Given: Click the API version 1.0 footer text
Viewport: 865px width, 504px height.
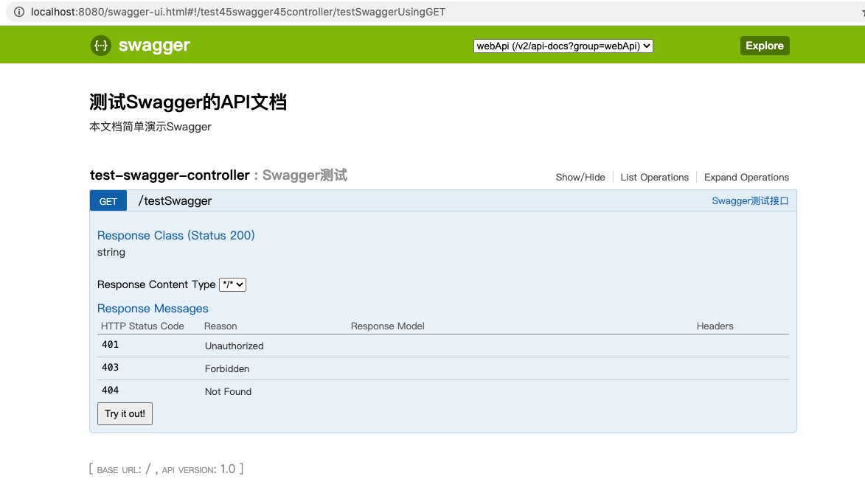Looking at the screenshot, I should (x=198, y=469).
